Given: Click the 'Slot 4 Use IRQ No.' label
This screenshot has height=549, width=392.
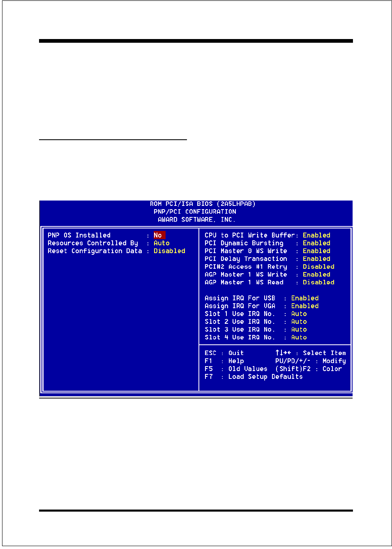Looking at the screenshot, I should coord(240,337).
